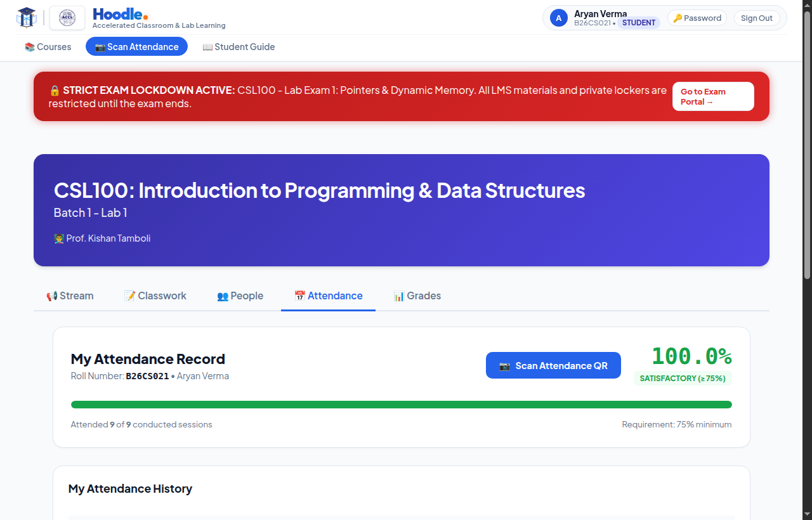Click the CSL100 course title heading
The width and height of the screenshot is (812, 520).
click(x=319, y=190)
